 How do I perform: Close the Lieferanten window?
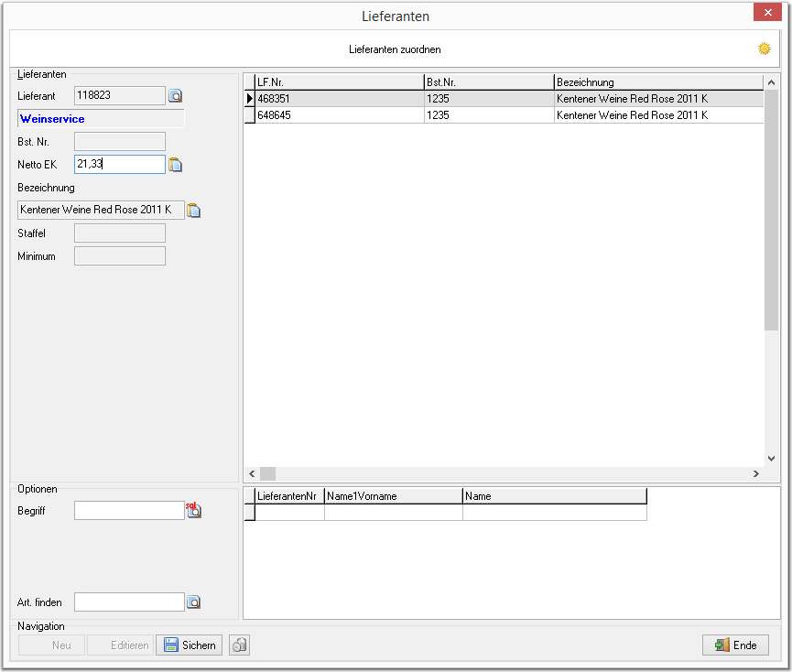[x=767, y=12]
